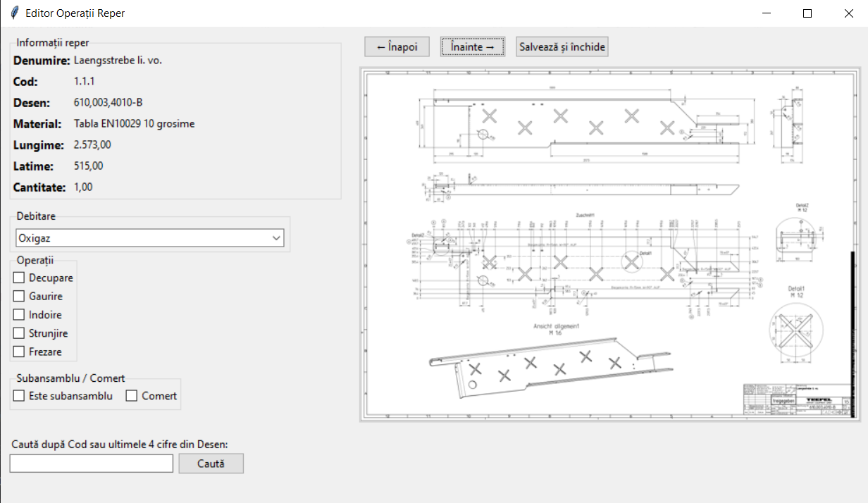Enable the Comert checkbox
The image size is (868, 503).
coord(132,396)
